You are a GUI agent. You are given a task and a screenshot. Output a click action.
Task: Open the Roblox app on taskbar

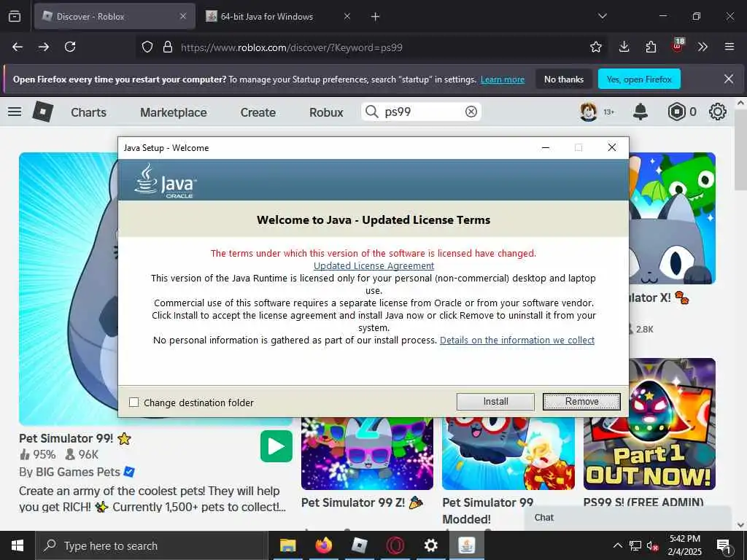(359, 545)
